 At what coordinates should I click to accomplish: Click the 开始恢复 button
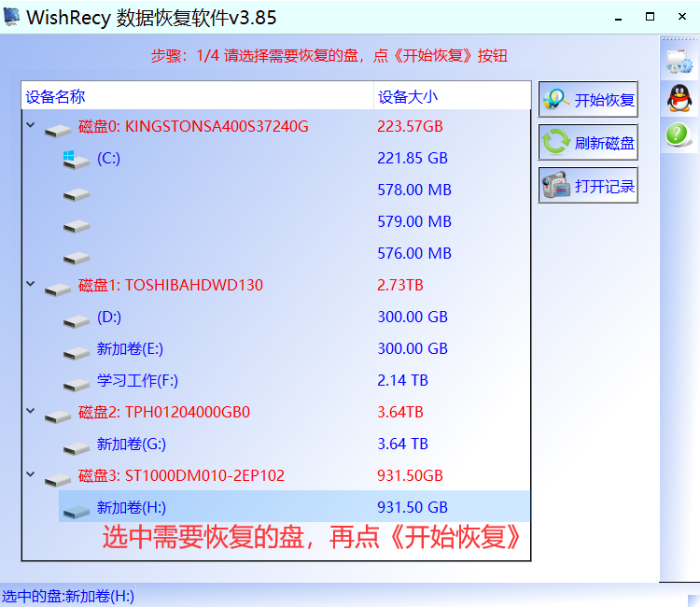click(588, 99)
